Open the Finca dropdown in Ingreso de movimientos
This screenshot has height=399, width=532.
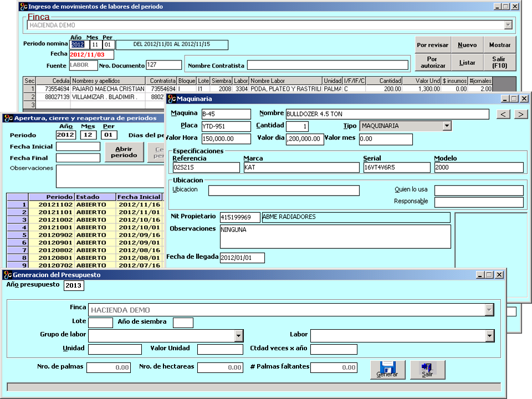point(508,25)
